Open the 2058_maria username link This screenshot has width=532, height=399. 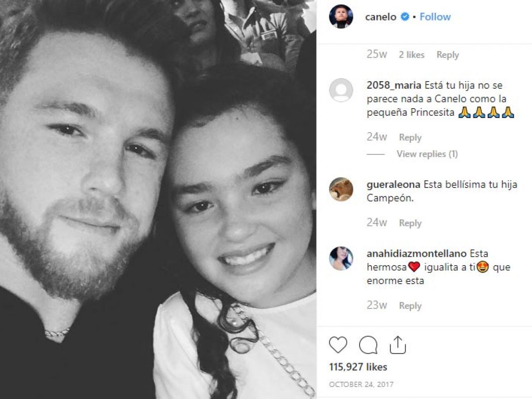click(x=394, y=85)
